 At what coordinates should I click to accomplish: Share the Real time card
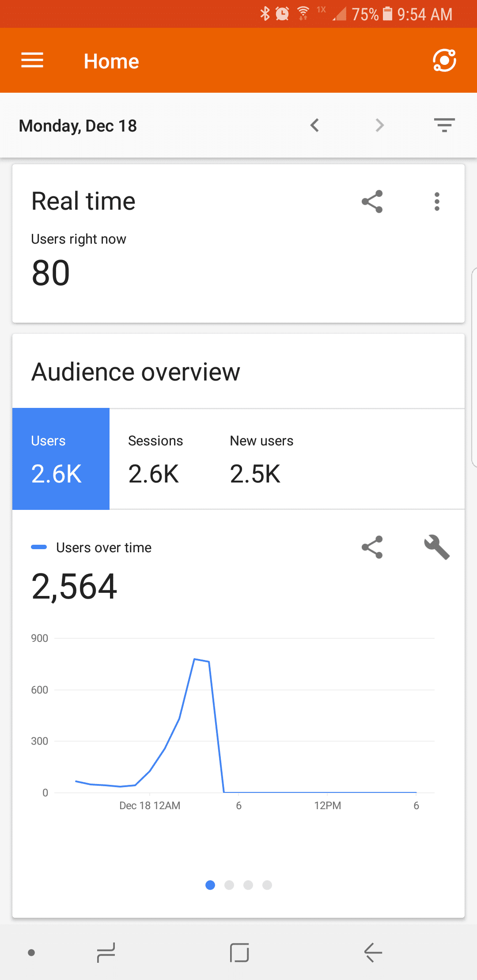click(x=372, y=202)
